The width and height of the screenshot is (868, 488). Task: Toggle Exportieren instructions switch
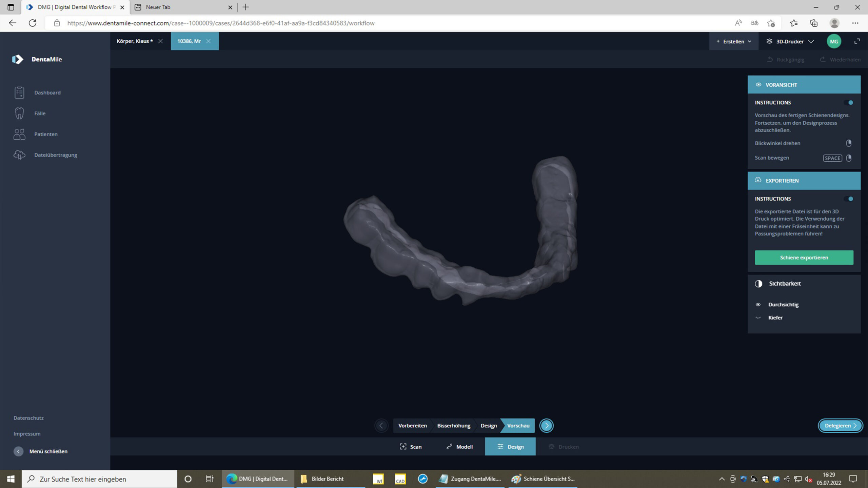point(849,199)
